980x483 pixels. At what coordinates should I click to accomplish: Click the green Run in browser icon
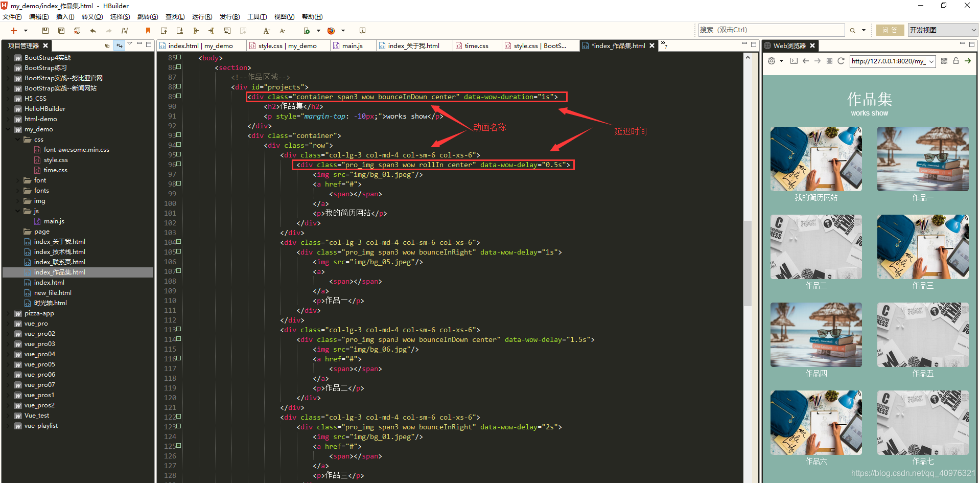click(x=307, y=31)
